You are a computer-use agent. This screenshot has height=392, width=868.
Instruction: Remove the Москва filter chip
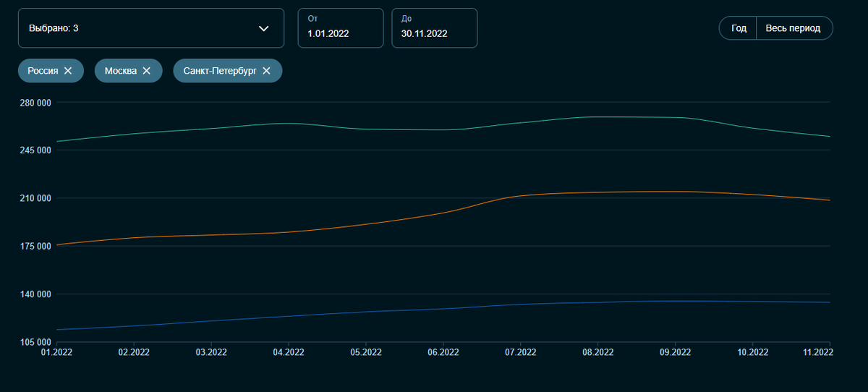coord(147,71)
